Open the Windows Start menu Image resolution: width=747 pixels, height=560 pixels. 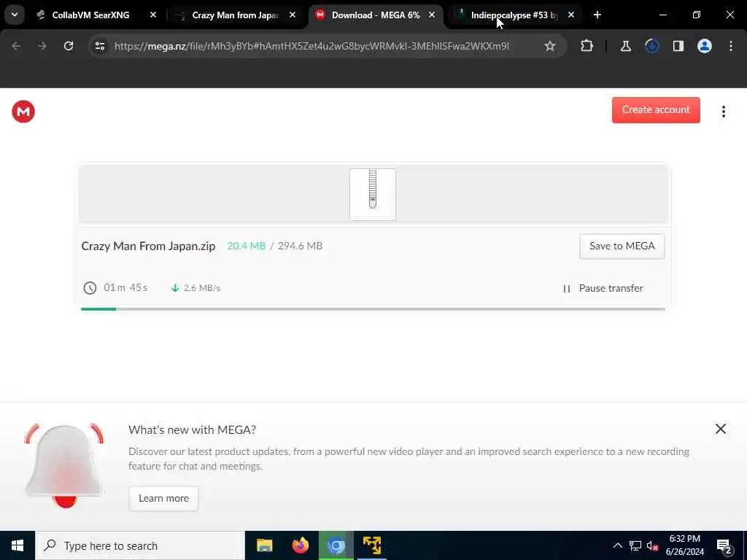[x=18, y=545]
